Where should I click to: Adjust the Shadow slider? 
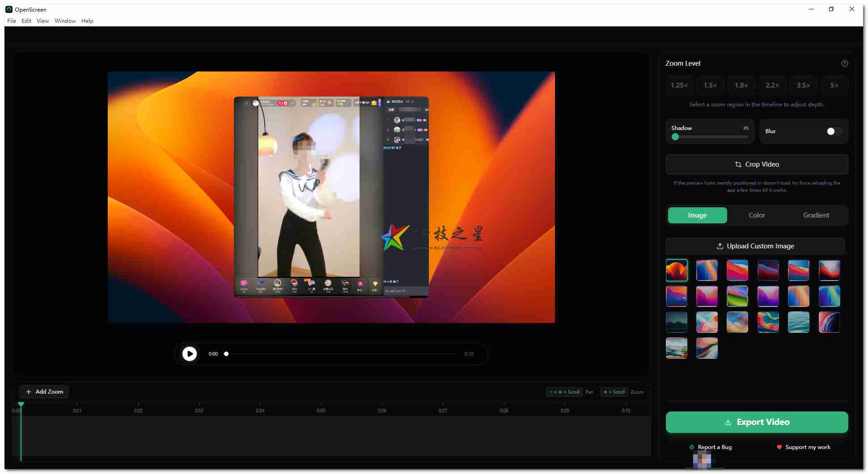676,137
